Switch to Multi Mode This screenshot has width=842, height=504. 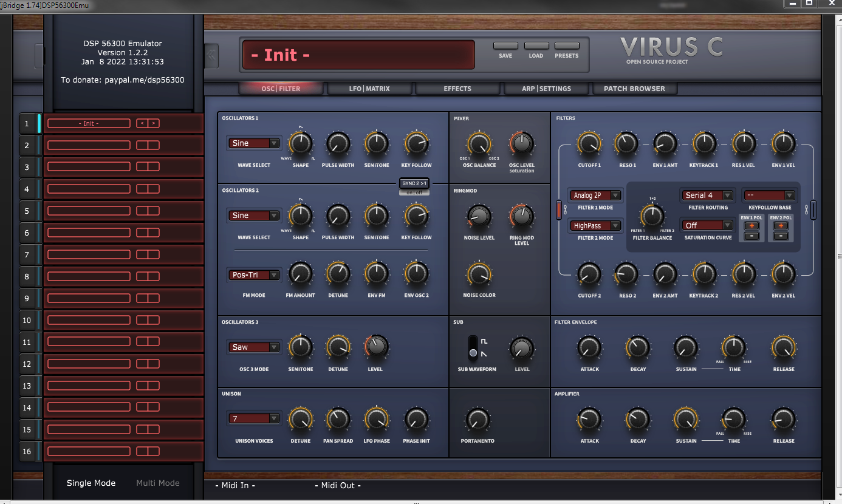[x=158, y=483]
